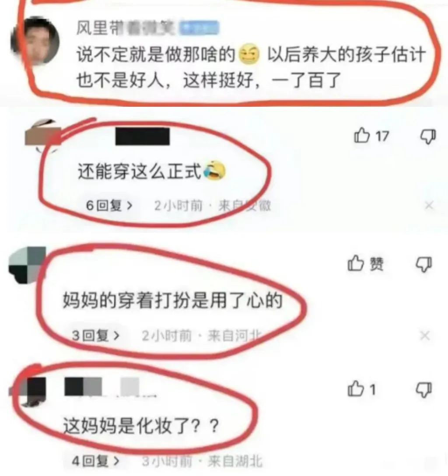Select the comment text 这妈妈是化妆了??
Image resolution: width=448 pixels, height=476 pixels.
pos(141,425)
